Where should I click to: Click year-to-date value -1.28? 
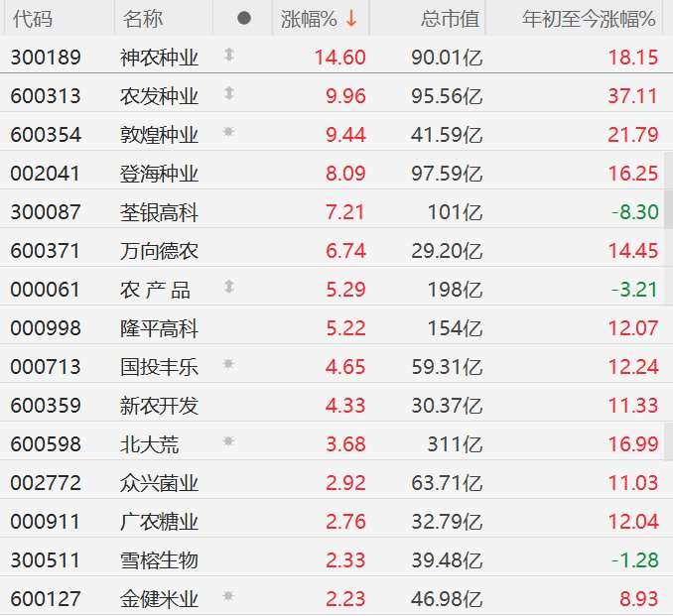(635, 560)
